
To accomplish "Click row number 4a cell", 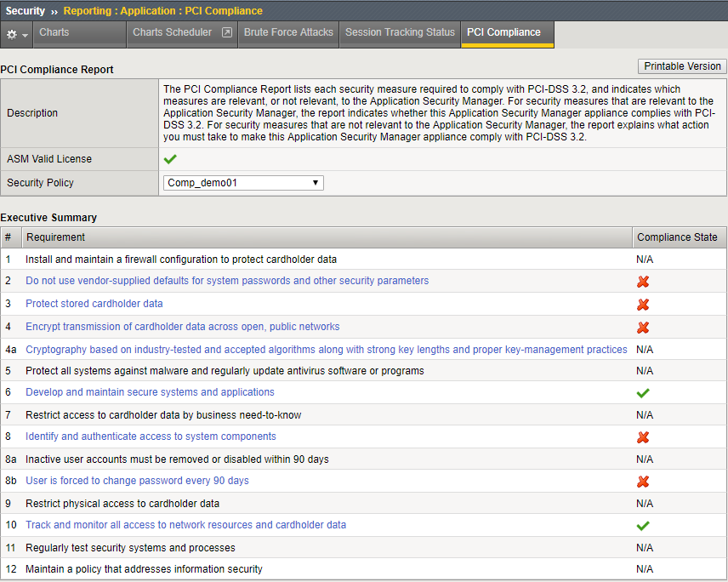I will pyautogui.click(x=11, y=350).
